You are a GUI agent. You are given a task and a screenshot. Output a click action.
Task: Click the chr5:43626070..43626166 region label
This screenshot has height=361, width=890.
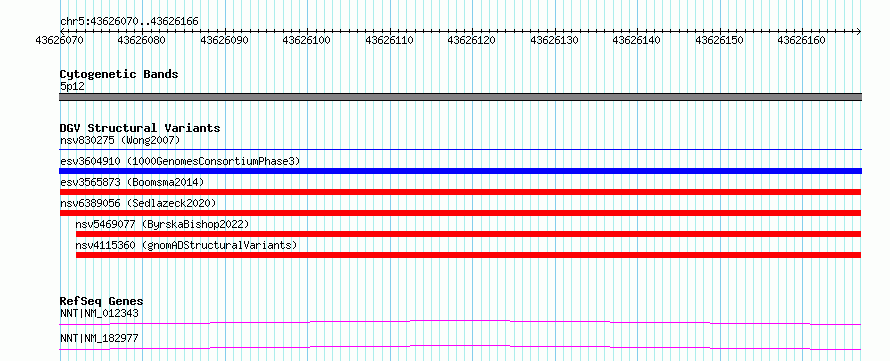pos(129,21)
